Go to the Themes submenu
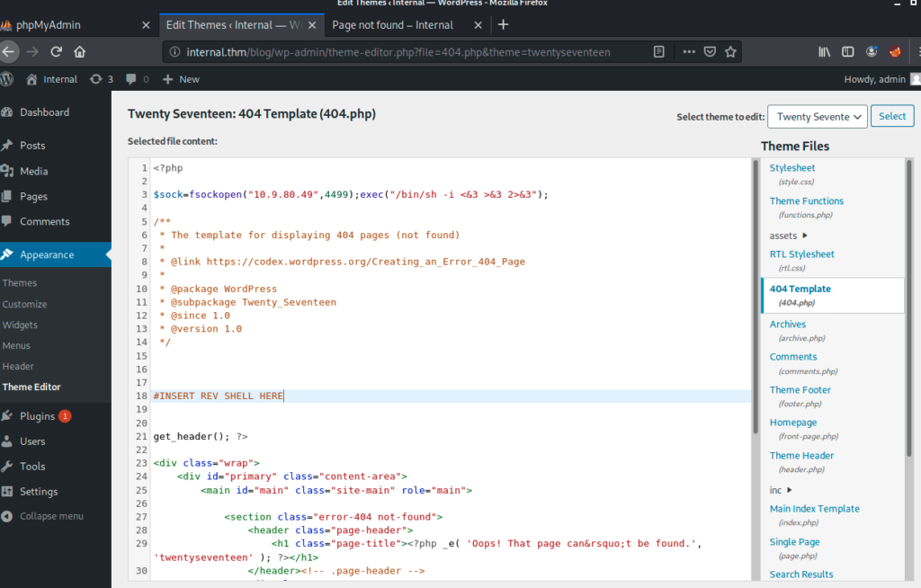 coord(20,282)
